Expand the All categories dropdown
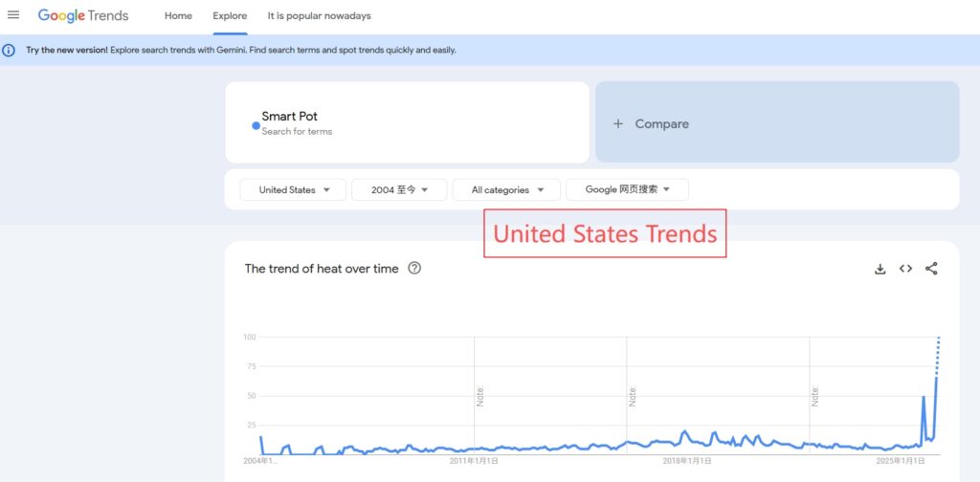The image size is (980, 482). click(507, 189)
